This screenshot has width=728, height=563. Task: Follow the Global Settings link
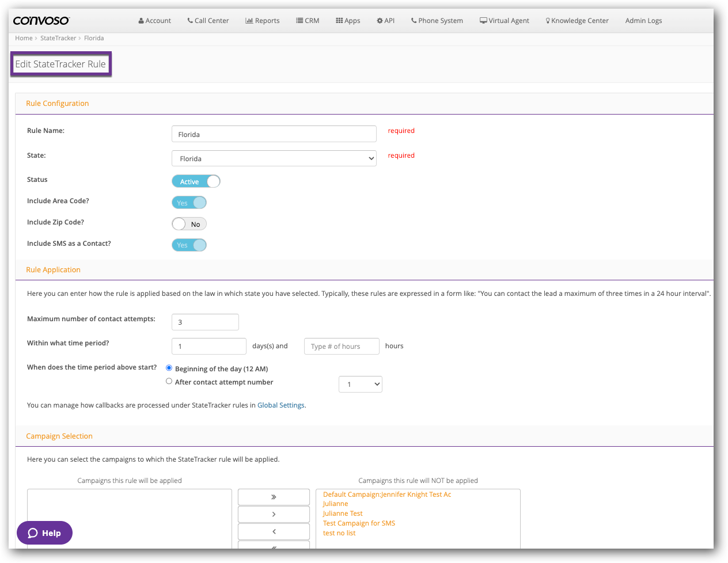(280, 405)
